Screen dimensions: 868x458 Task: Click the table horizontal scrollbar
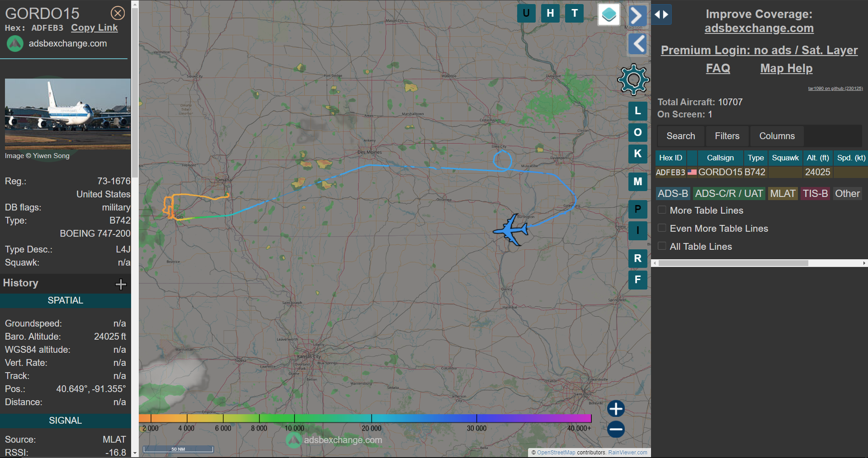click(733, 263)
